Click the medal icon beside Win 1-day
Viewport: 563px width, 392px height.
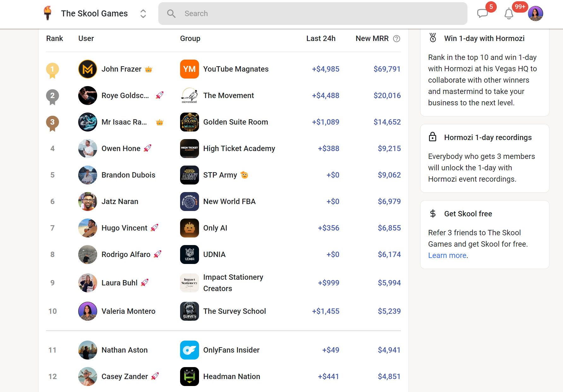[433, 38]
